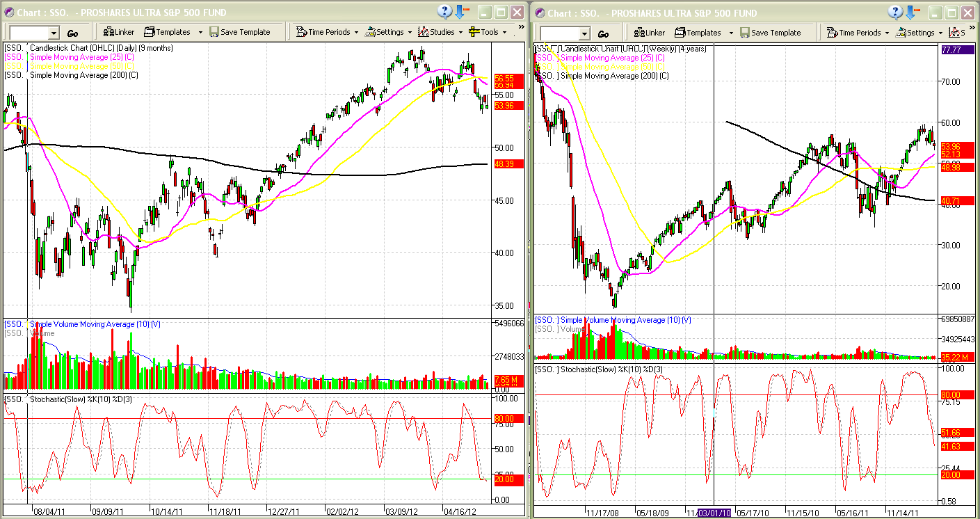Click Go button in the weekly chart window
This screenshot has height=519, width=980.
point(603,33)
